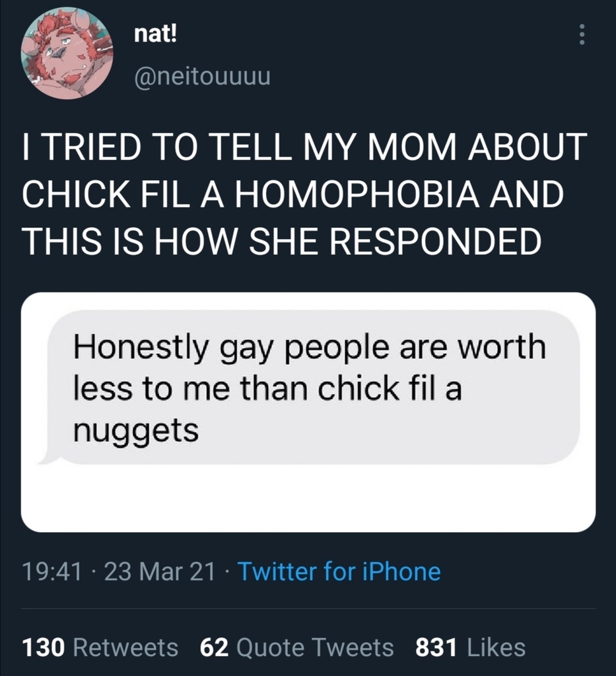616x676 pixels.
Task: Select the word 'nuggets' in the message
Action: tap(136, 431)
